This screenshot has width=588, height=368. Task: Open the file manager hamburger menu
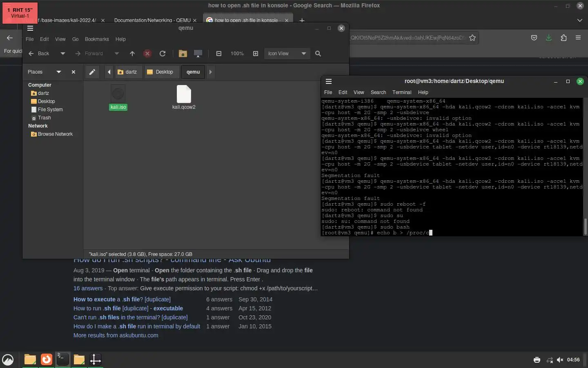[x=30, y=28]
